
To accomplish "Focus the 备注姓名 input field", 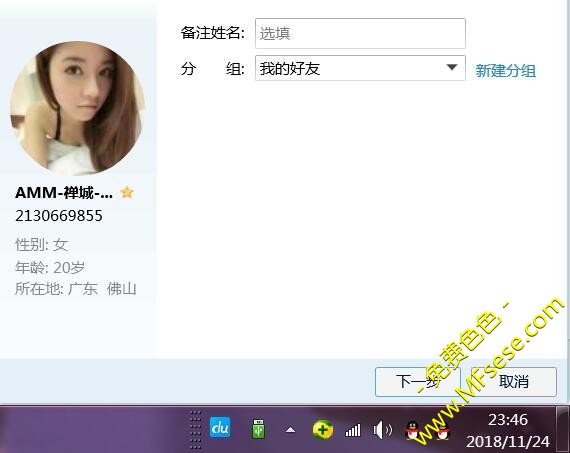I will pyautogui.click(x=360, y=33).
